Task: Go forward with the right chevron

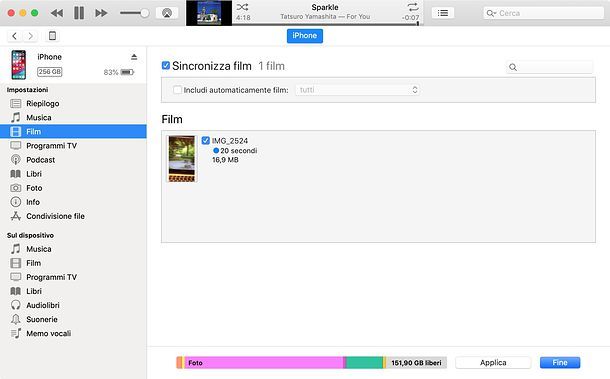Action: (x=30, y=36)
